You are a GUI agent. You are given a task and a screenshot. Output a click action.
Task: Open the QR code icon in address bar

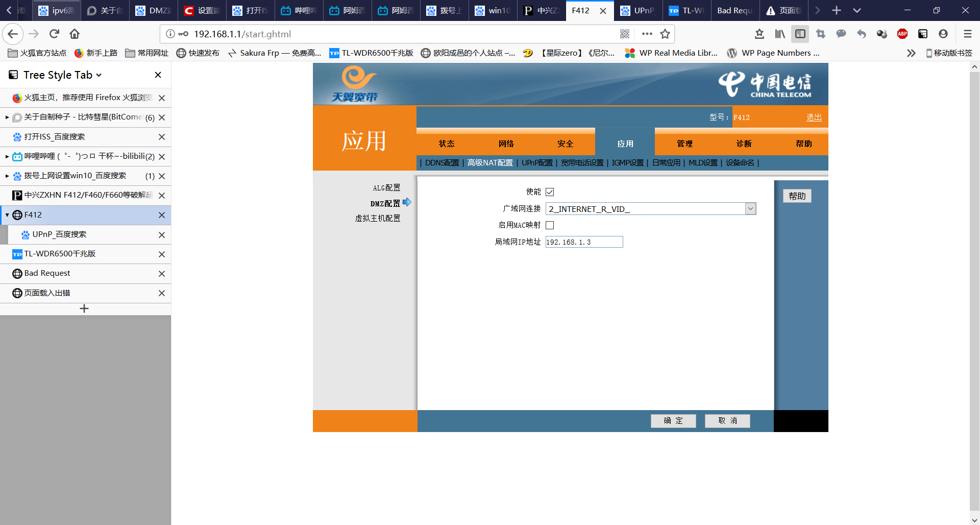(624, 34)
